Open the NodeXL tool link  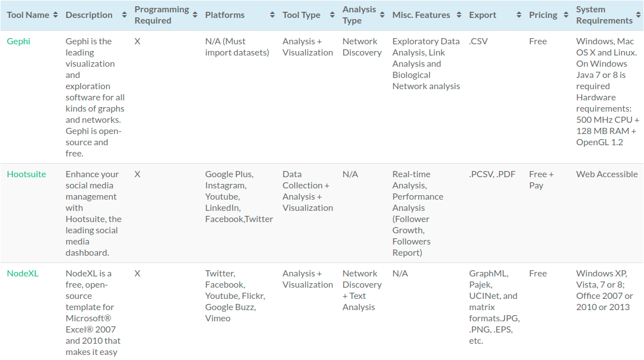click(x=22, y=273)
